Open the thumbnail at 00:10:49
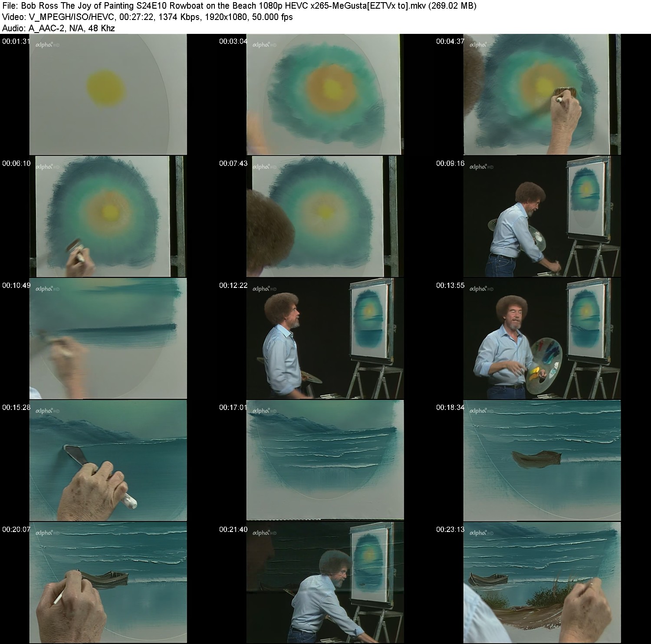 [x=108, y=339]
